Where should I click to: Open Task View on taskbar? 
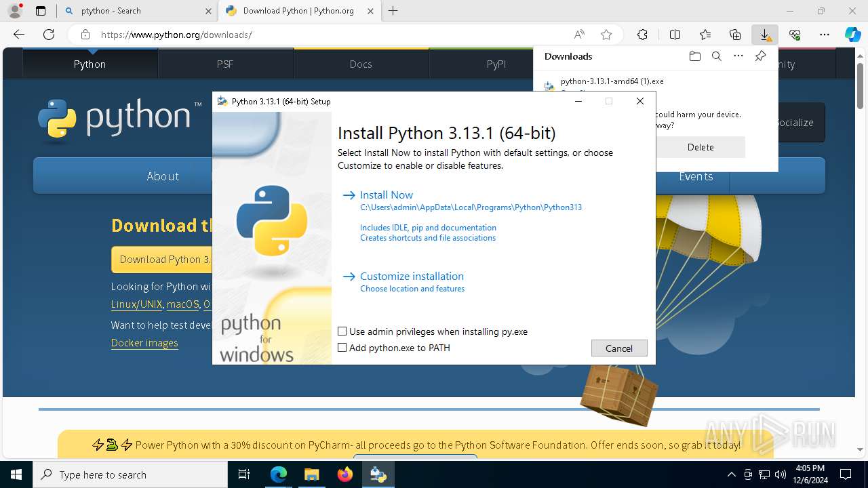click(244, 474)
